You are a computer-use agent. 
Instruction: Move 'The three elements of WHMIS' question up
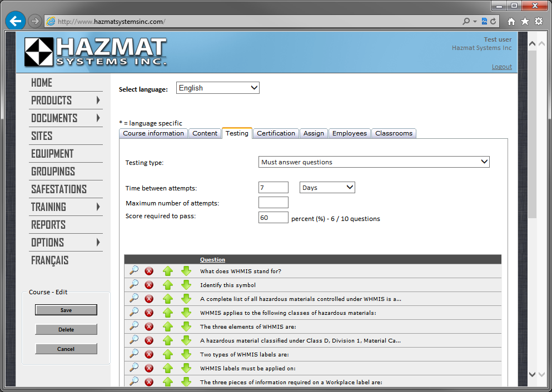coord(168,326)
